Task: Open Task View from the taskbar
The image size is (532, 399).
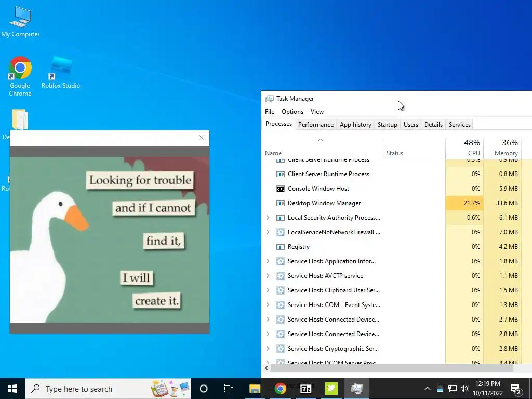Action: [x=229, y=389]
